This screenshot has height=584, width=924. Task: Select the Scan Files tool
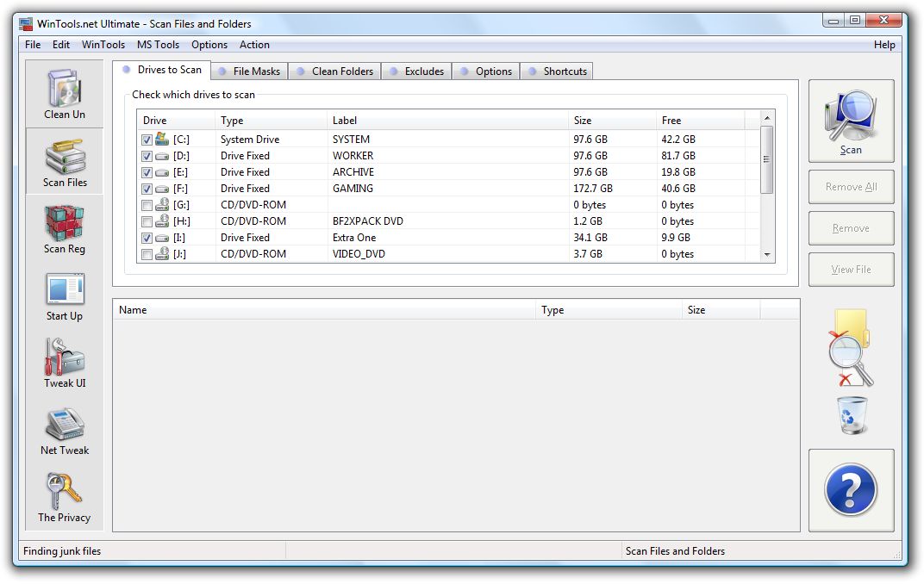pyautogui.click(x=65, y=161)
